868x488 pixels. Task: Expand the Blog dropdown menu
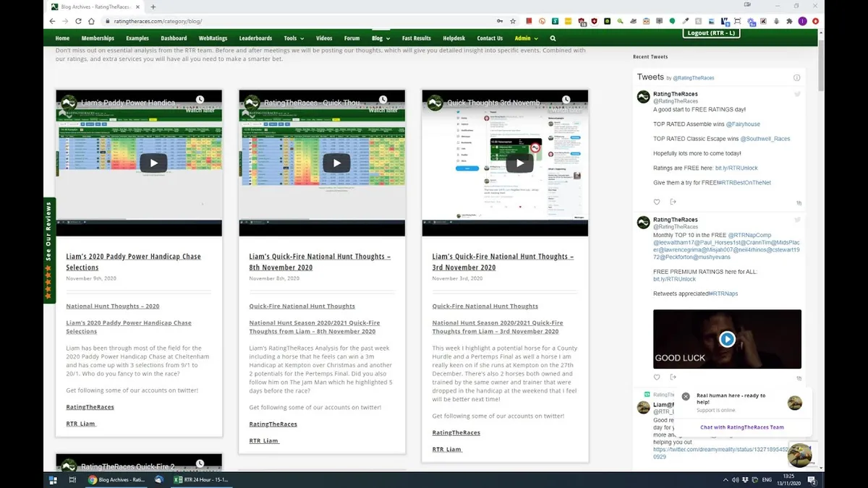click(x=380, y=38)
